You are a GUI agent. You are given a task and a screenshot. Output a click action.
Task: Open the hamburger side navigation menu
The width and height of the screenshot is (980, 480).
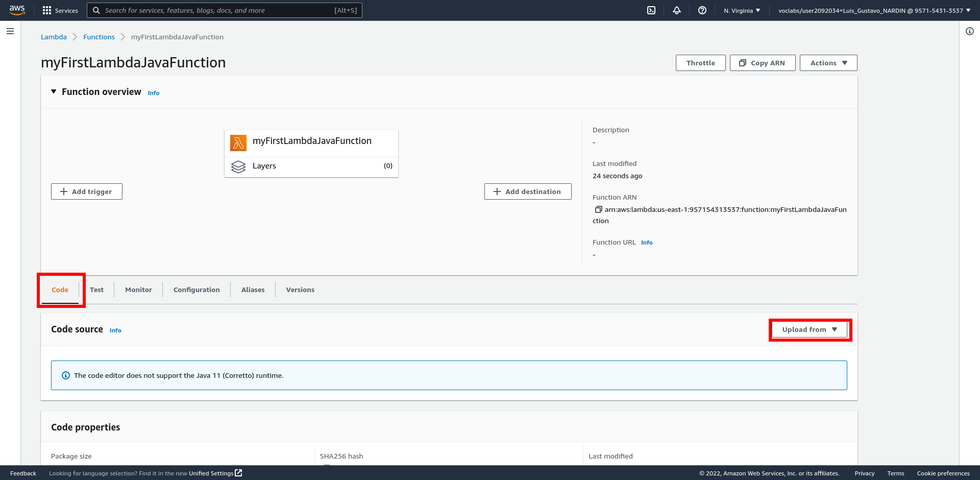[10, 31]
